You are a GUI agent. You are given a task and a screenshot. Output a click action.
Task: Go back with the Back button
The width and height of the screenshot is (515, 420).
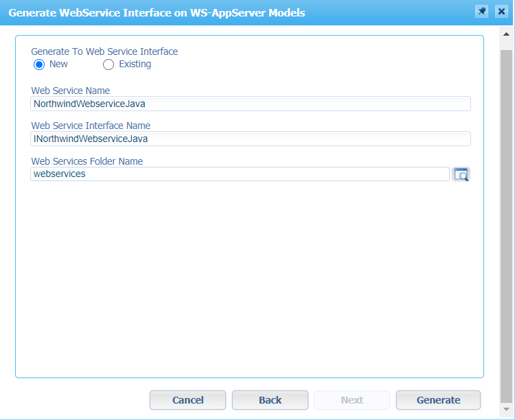(x=270, y=400)
